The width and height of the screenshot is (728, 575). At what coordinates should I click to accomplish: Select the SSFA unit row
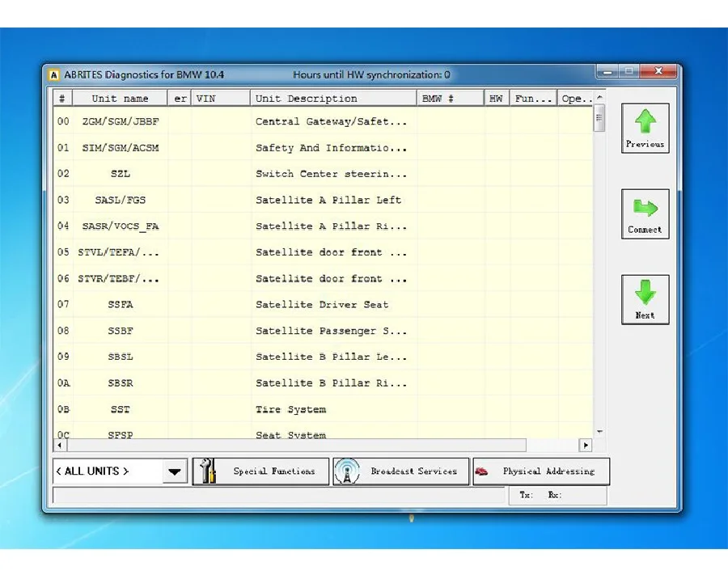(x=323, y=304)
